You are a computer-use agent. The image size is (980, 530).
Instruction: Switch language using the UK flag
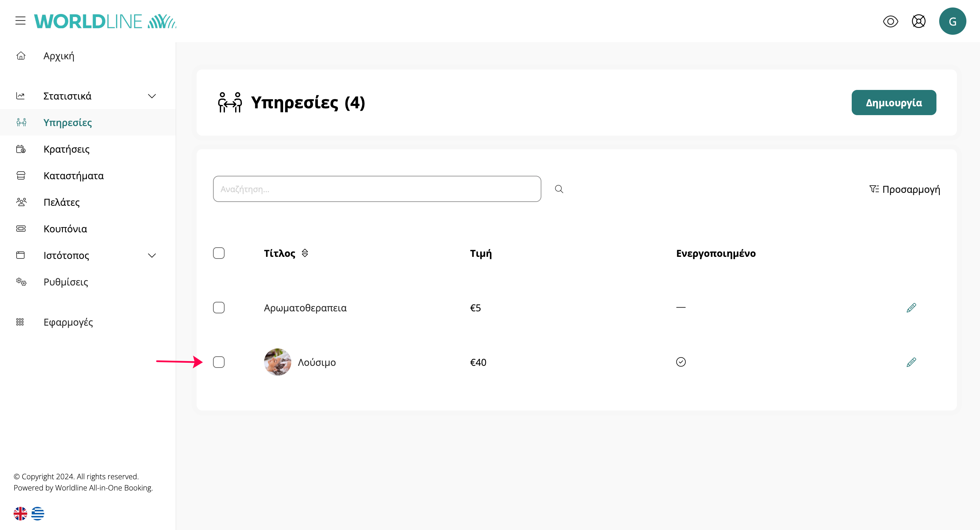tap(20, 514)
